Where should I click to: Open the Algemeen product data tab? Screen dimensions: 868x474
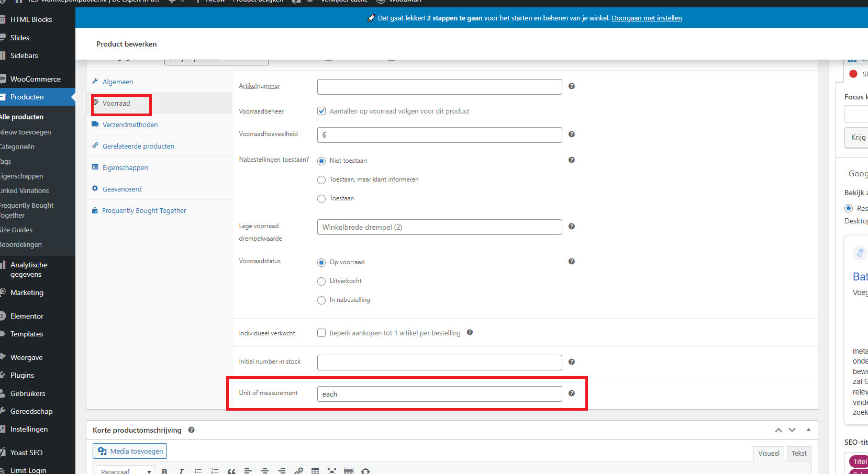pos(118,82)
